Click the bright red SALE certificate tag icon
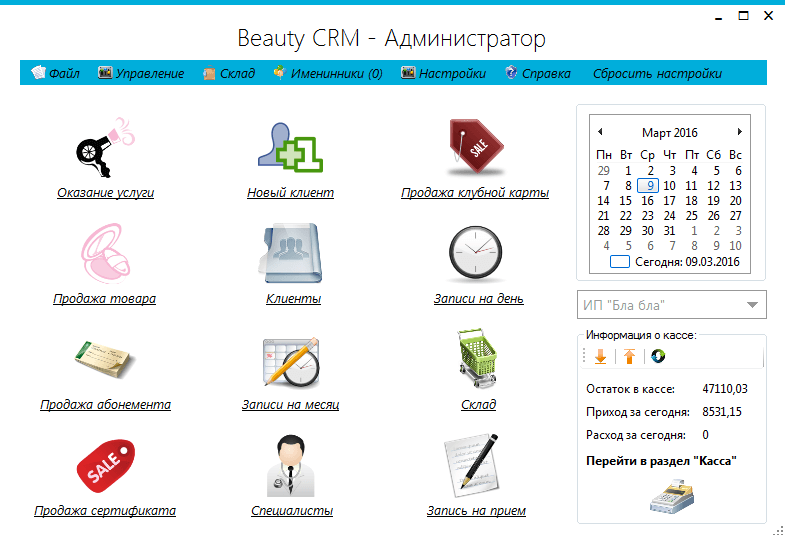The image size is (785, 535). point(106,466)
